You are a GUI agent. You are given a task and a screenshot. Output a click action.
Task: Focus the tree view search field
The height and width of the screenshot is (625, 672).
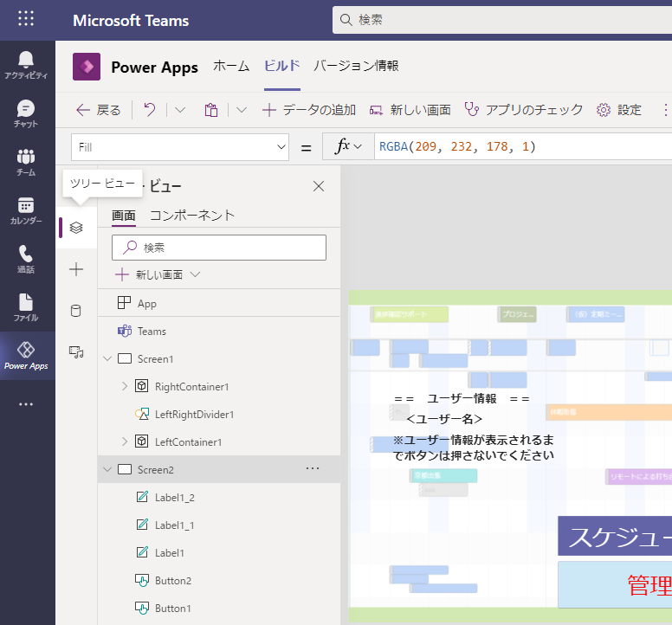click(219, 248)
